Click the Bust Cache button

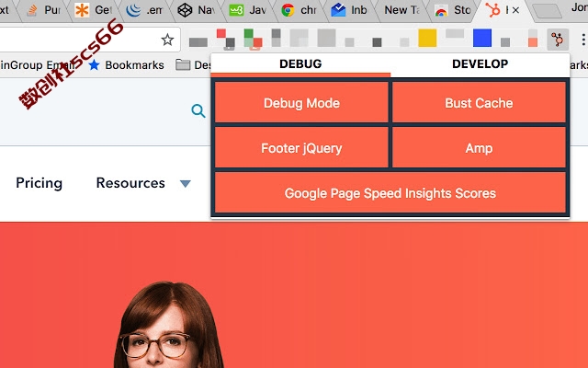[x=479, y=102]
